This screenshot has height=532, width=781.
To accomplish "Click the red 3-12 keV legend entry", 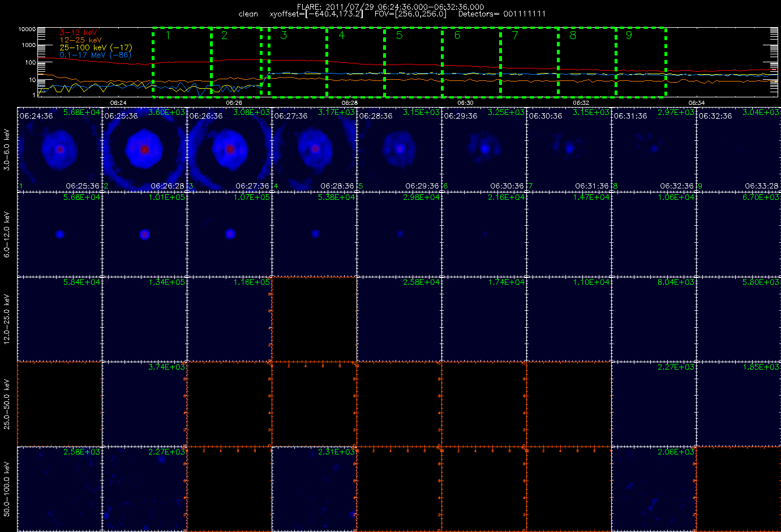I will [x=79, y=33].
